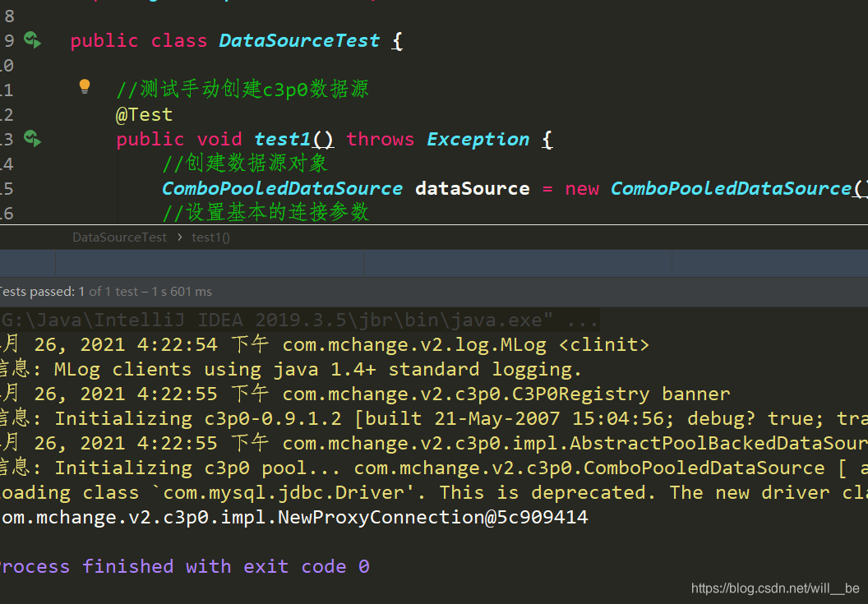Viewport: 868px width, 604px height.
Task: Click the new ComboPooledDataSource constructor call
Action: 716,188
